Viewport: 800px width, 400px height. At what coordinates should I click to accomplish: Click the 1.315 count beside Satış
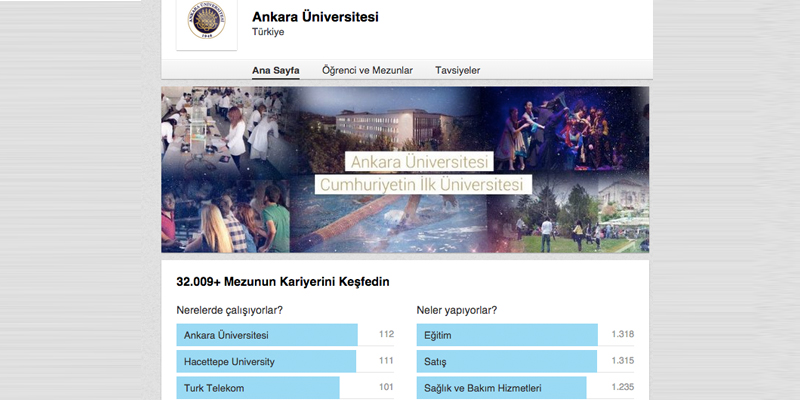point(622,361)
